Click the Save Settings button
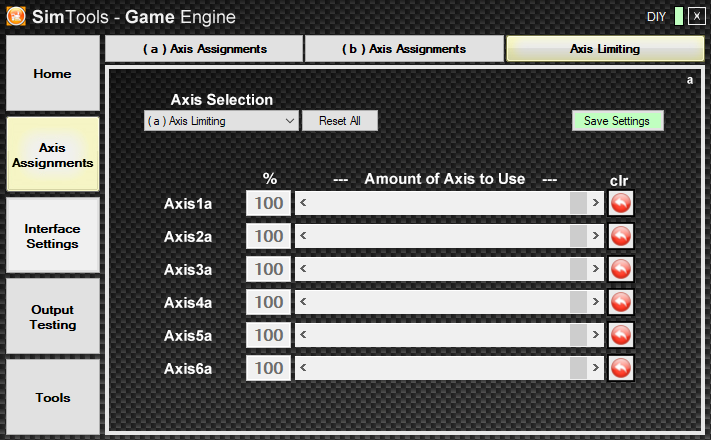Screen dimensions: 711x440 tap(617, 121)
